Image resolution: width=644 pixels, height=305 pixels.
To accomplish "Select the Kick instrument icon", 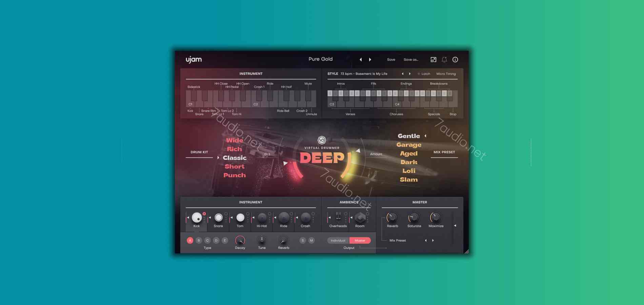I will tap(197, 218).
